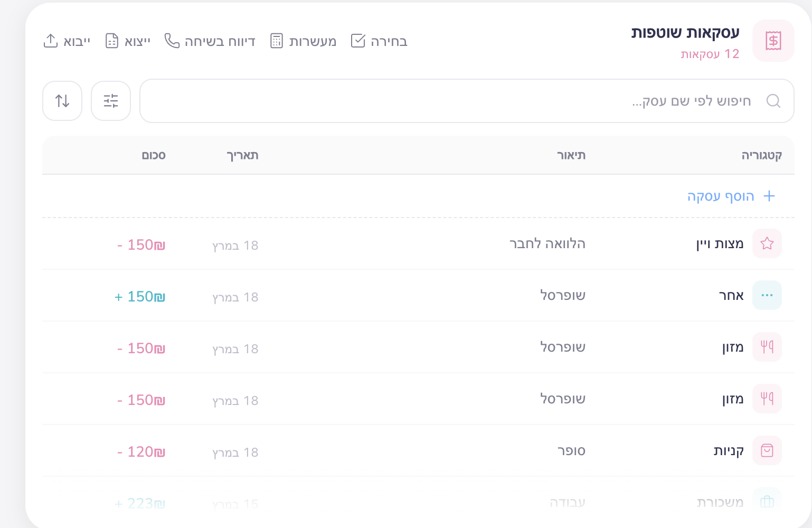The width and height of the screenshot is (812, 528).
Task: Sort by category (קטגוריה) column header
Action: 761,155
